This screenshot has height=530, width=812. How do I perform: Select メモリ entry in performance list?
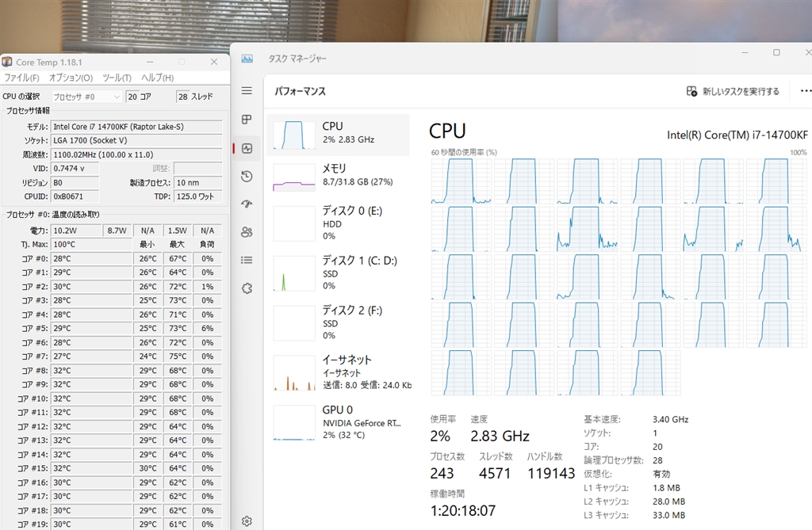pos(338,177)
